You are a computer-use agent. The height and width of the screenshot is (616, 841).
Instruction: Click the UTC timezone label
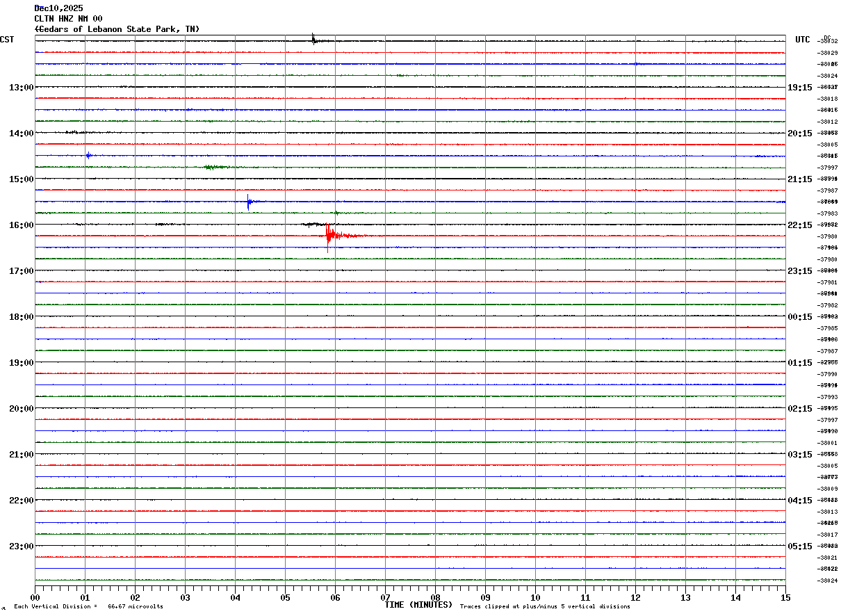[803, 40]
